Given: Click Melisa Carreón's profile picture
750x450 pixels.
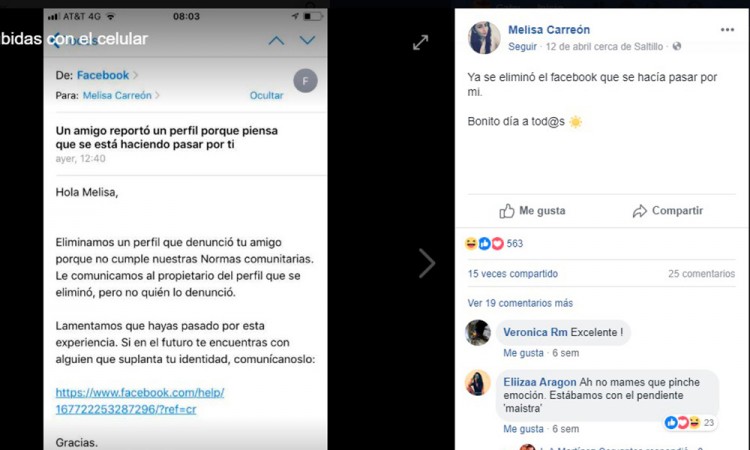Looking at the screenshot, I should tap(484, 37).
